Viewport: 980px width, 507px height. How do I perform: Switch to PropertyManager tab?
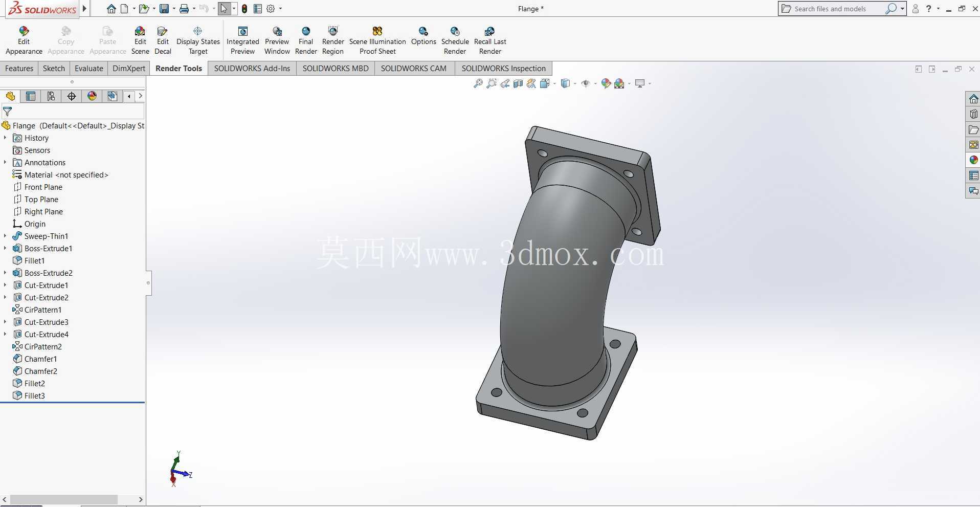[31, 96]
